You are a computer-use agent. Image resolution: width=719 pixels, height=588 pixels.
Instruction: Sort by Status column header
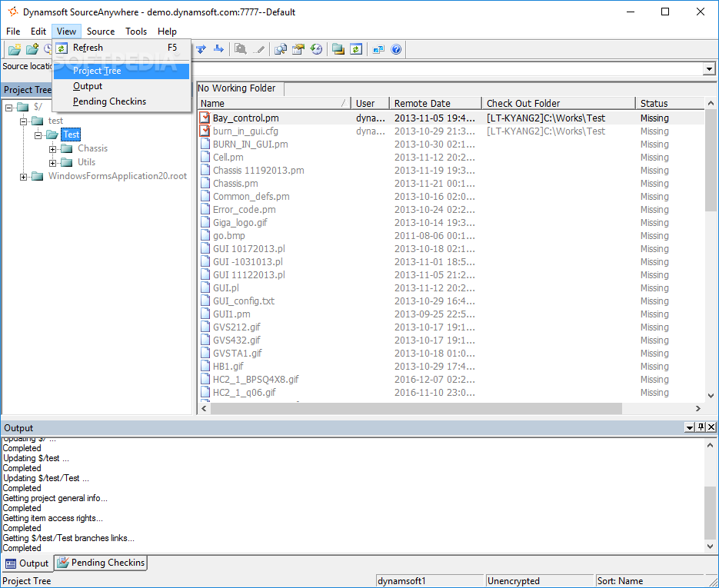point(670,104)
